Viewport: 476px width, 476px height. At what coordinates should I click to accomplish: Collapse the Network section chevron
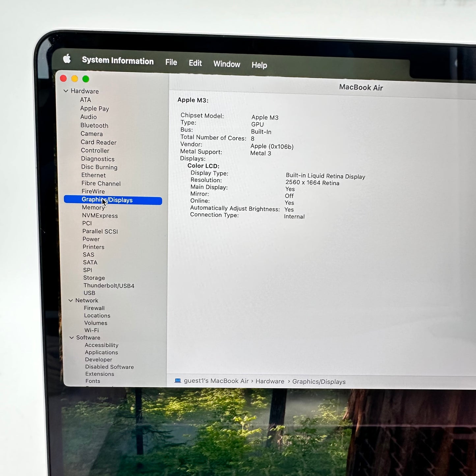(71, 300)
